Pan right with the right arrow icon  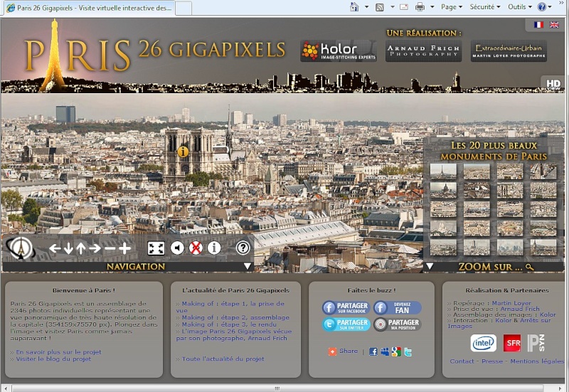click(x=95, y=248)
